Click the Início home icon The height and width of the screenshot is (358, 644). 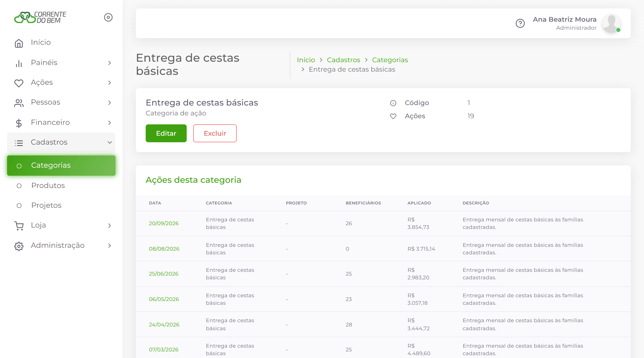[19, 43]
